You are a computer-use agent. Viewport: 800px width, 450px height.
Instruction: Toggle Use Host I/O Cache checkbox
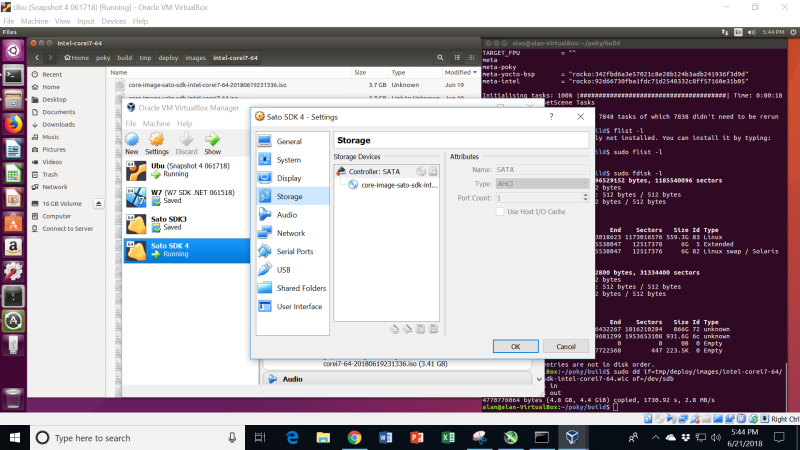tap(500, 212)
